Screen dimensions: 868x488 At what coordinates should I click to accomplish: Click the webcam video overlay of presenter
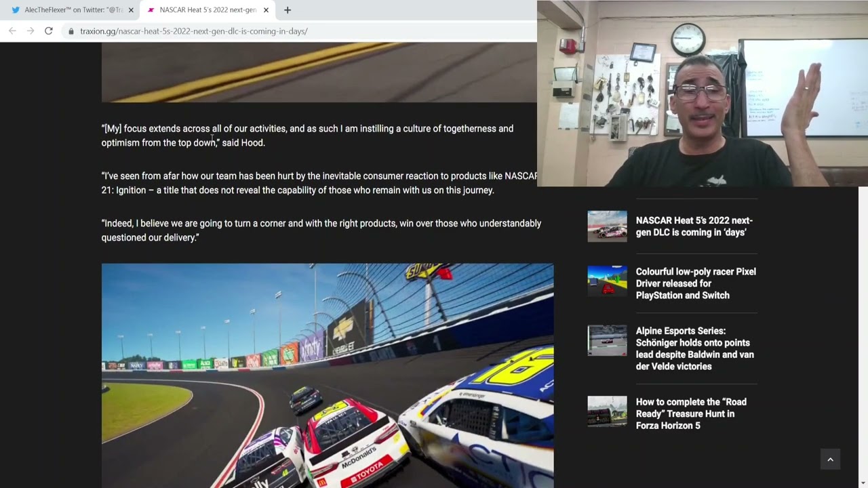[x=703, y=94]
